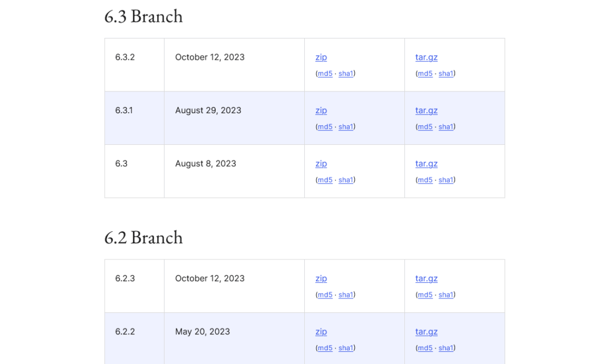Download the zip file for version 6.3.1
Viewport: 589px width, 364px height.
tap(321, 110)
